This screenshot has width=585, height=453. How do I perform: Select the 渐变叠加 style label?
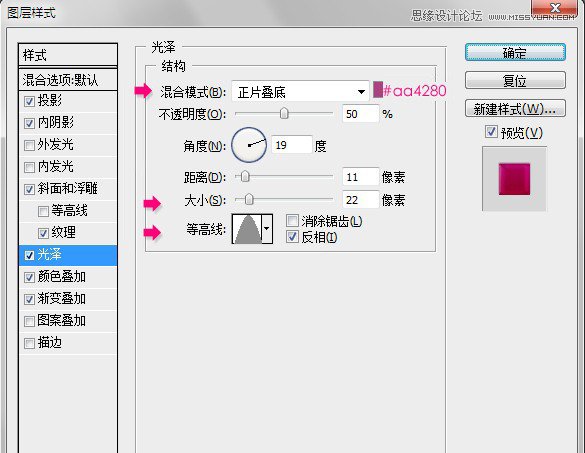click(62, 299)
